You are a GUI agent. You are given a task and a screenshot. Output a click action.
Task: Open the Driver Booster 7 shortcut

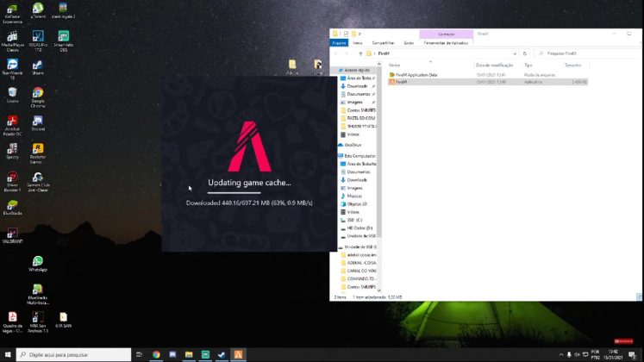[12, 181]
